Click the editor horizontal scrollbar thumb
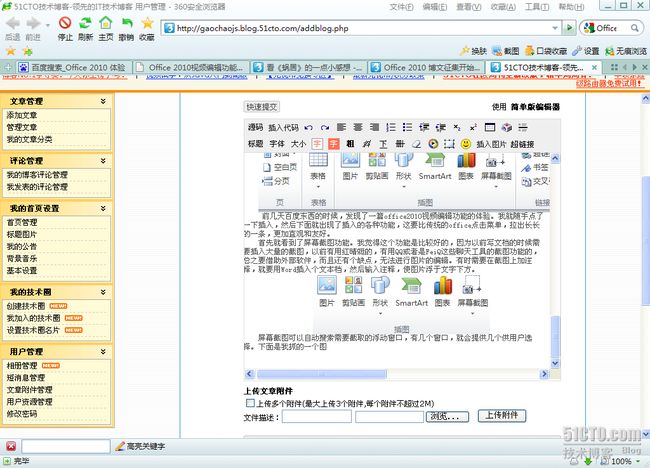 point(322,374)
